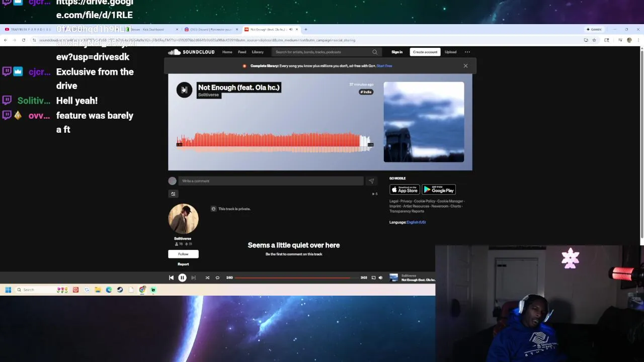644x362 pixels.
Task: Toggle mute with the volume icon
Action: click(x=380, y=278)
